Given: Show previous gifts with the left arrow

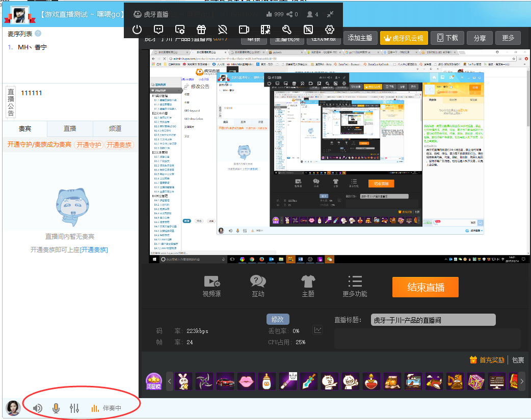Looking at the screenshot, I should pos(170,381).
